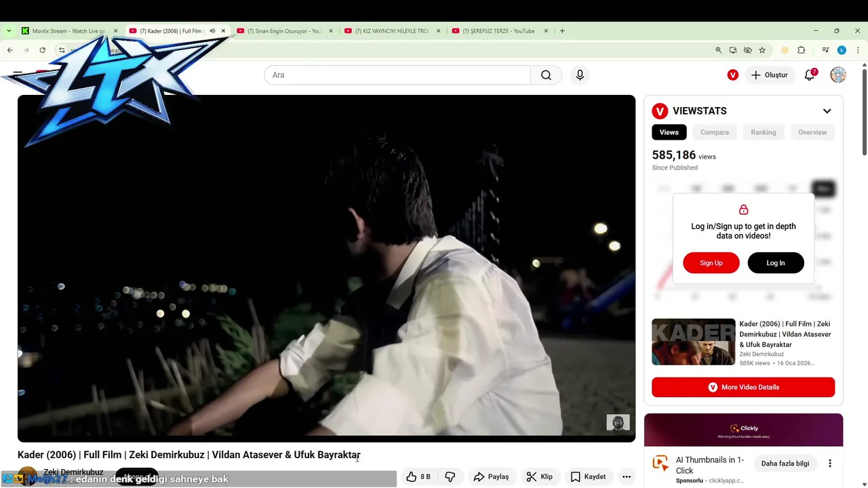This screenshot has width=868, height=488.
Task: Open the KADER video thumbnail in ViewStats
Action: click(693, 342)
